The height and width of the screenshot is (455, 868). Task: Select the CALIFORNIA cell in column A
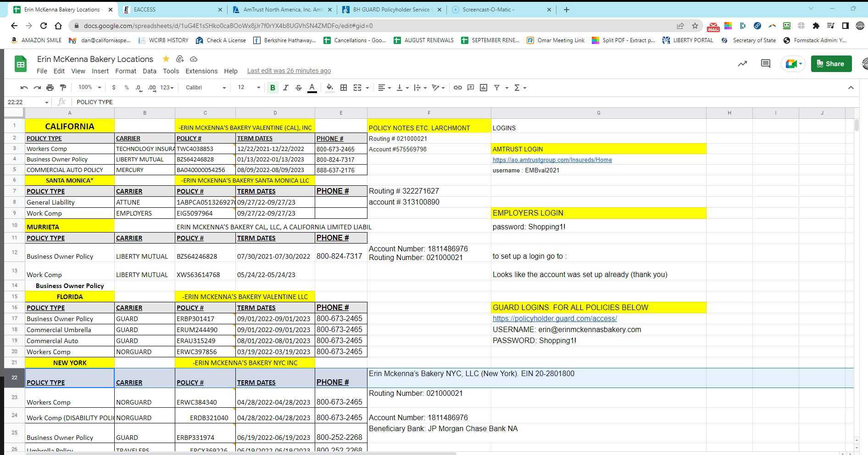pyautogui.click(x=70, y=126)
